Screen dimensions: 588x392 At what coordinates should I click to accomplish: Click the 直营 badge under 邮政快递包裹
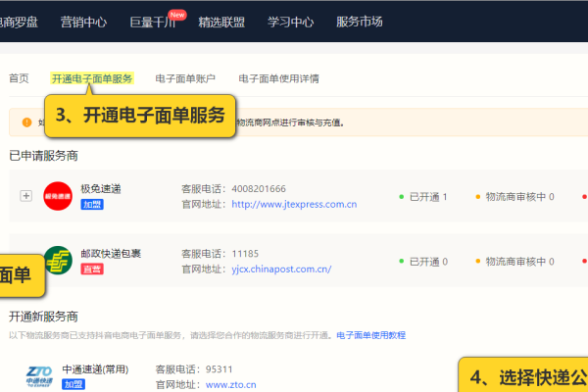[x=92, y=269]
